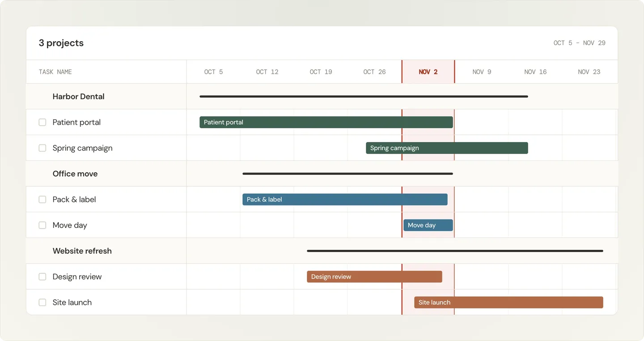The width and height of the screenshot is (644, 341).
Task: Select the NOV 16 week header
Action: pyautogui.click(x=535, y=72)
